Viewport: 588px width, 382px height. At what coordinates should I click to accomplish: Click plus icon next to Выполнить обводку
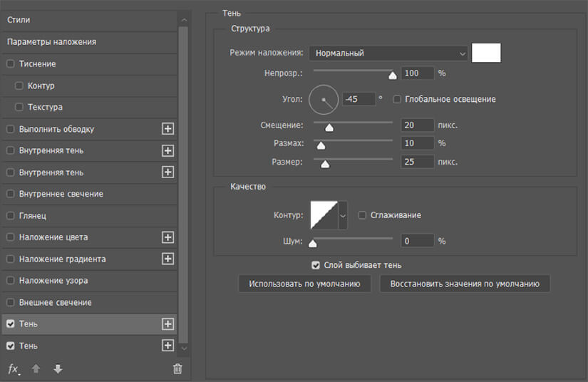168,129
